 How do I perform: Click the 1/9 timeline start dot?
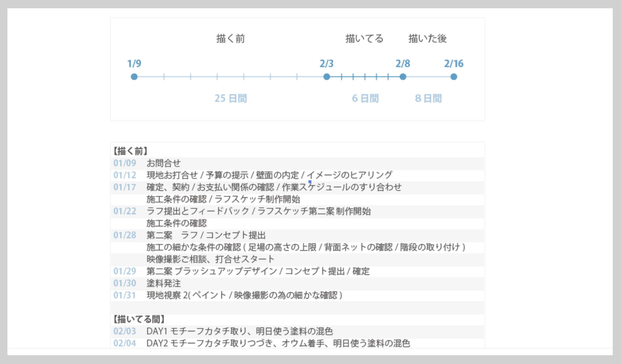(x=134, y=77)
